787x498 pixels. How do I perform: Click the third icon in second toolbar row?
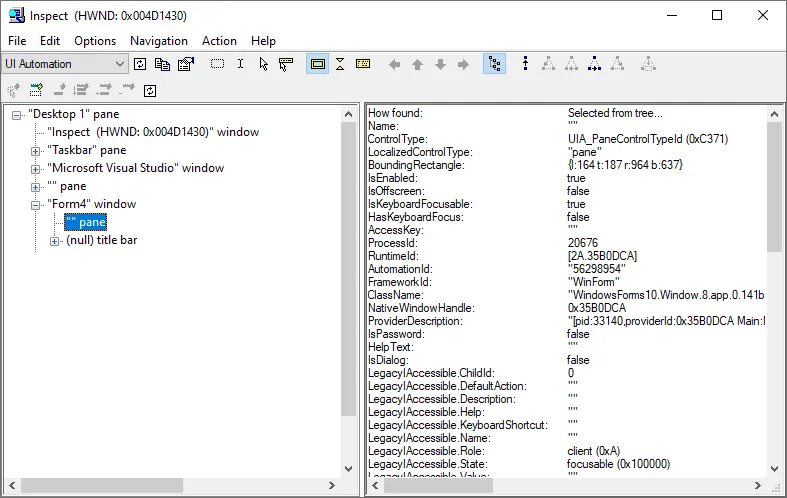[x=59, y=90]
